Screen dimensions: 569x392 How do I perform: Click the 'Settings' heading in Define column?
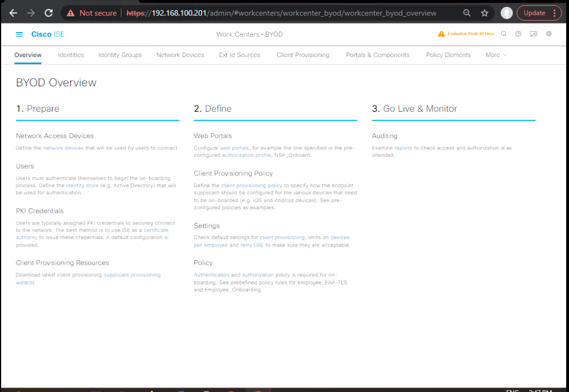tap(207, 226)
